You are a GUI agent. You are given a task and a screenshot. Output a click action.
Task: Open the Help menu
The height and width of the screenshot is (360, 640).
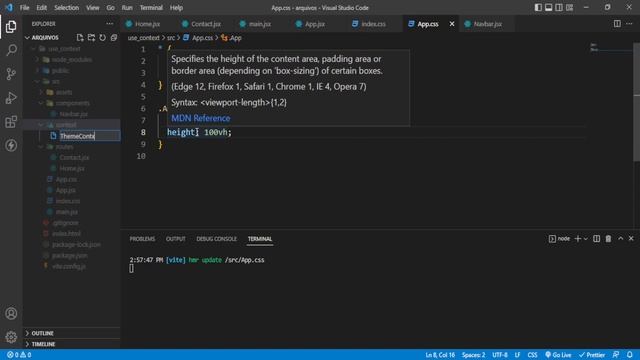[176, 7]
